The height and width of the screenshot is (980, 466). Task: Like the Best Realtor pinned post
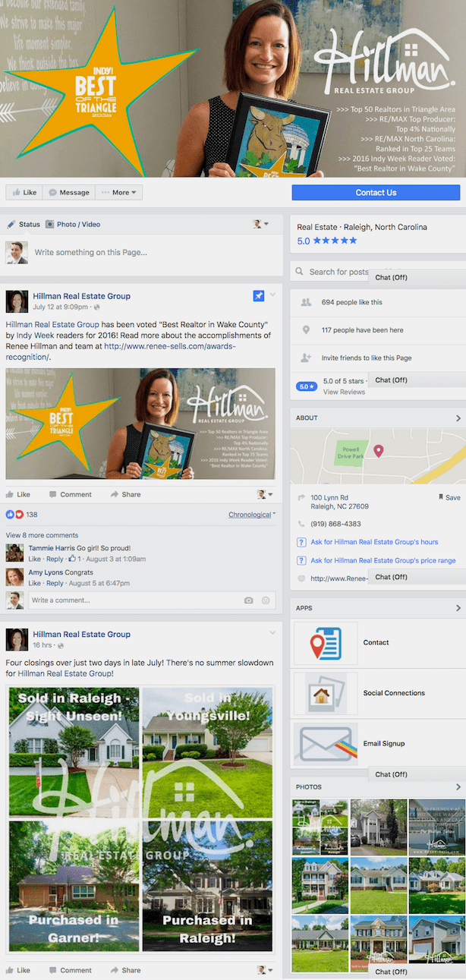pos(18,494)
